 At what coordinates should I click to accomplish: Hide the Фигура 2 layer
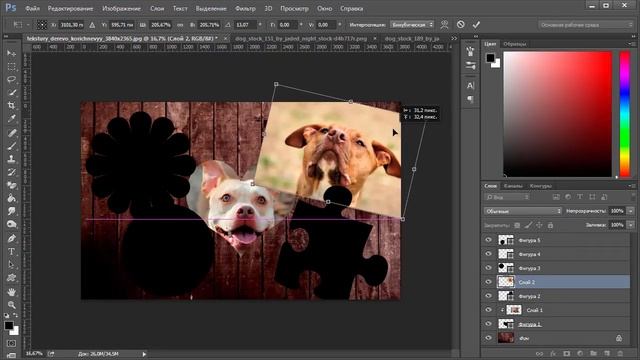click(488, 296)
